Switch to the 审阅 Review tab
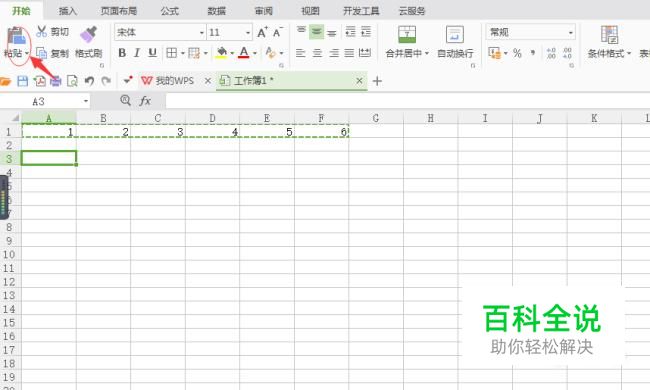 click(x=264, y=11)
